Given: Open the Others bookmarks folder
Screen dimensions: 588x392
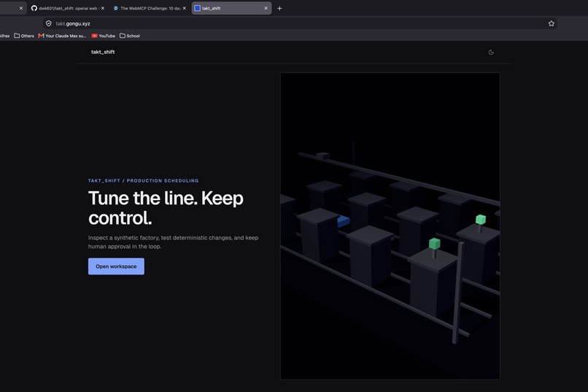Looking at the screenshot, I should 24,36.
